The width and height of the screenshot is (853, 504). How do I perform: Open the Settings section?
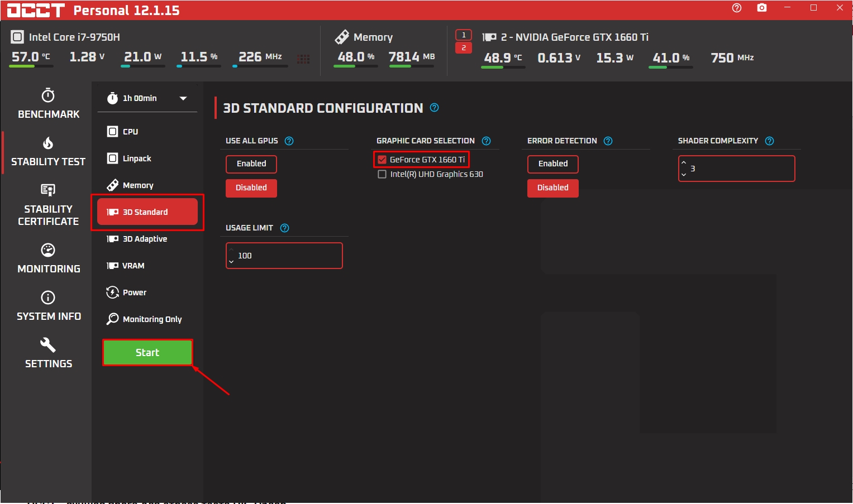[48, 353]
